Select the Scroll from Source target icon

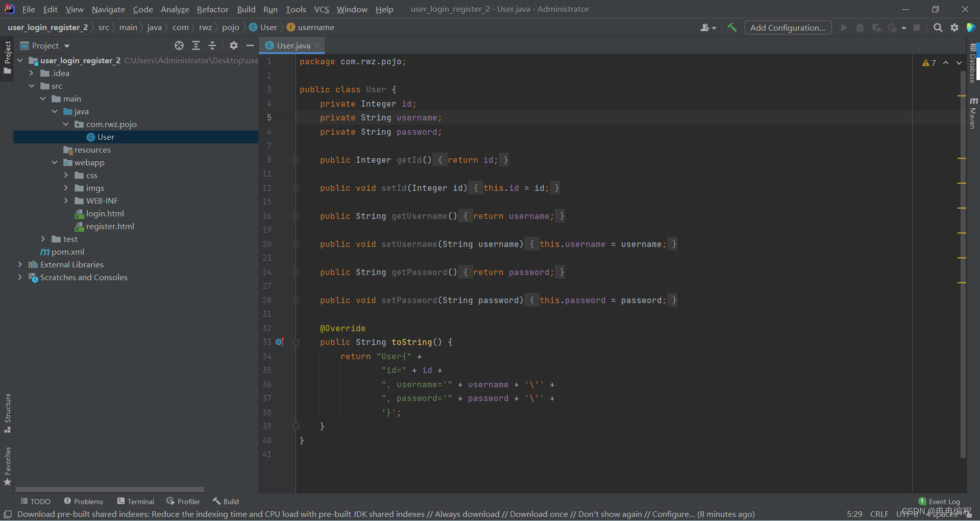tap(179, 45)
